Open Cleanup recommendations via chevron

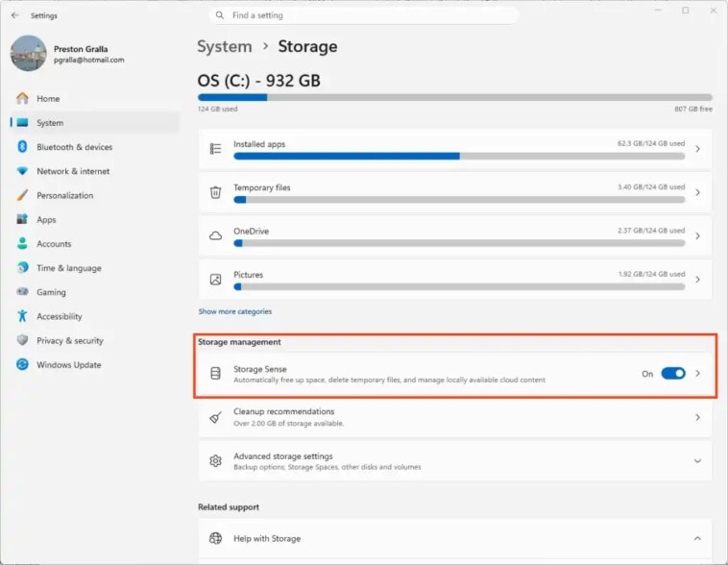698,417
